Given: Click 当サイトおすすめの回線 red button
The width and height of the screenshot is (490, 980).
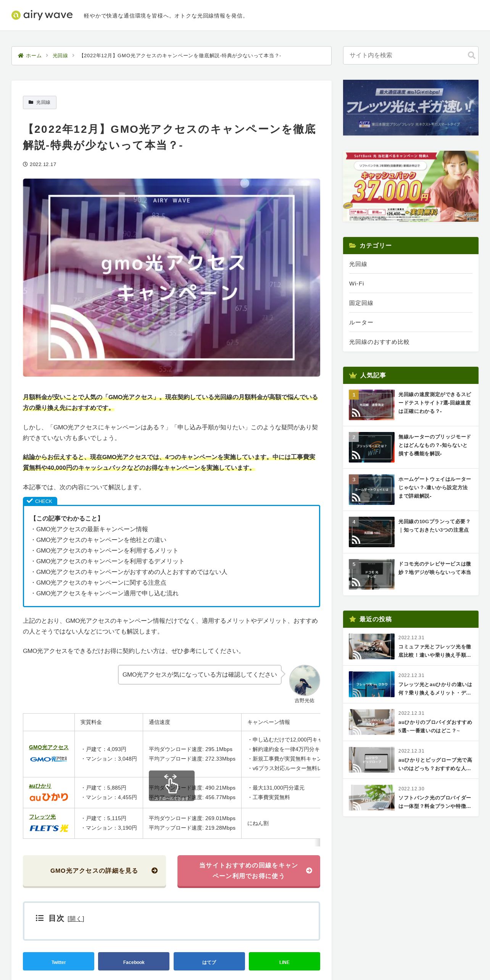Looking at the screenshot, I should 249,871.
